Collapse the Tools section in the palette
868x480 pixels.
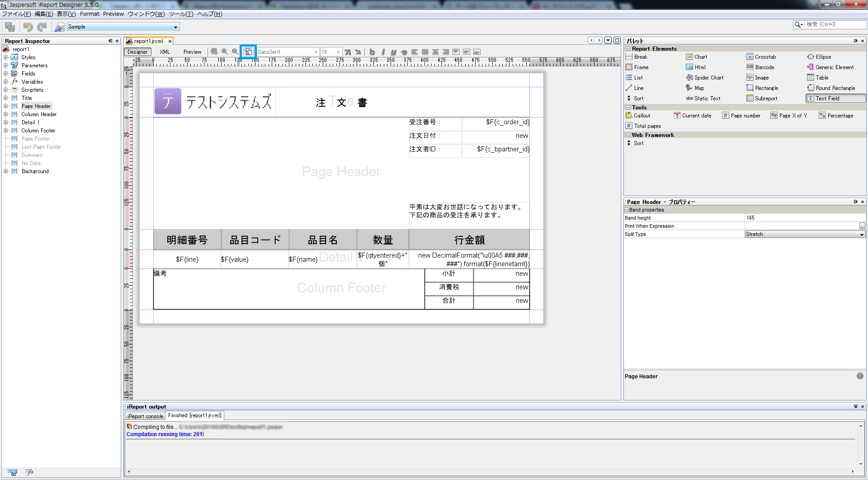point(628,107)
